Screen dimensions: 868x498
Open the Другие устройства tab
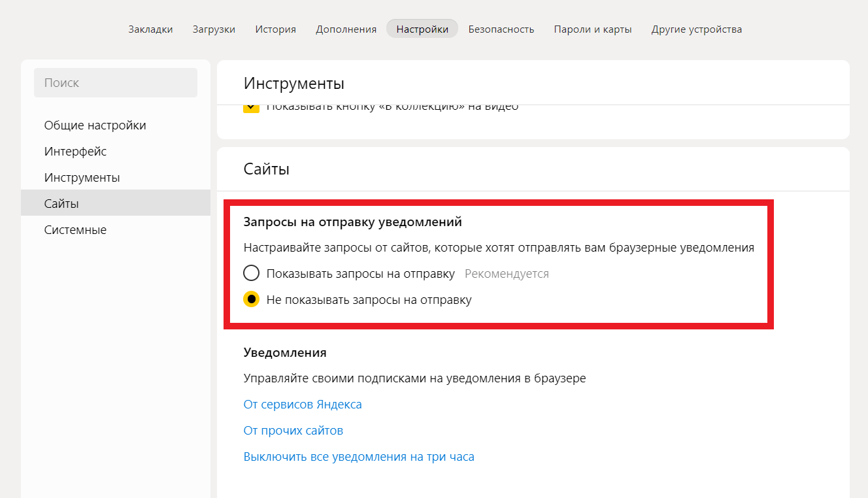[x=696, y=29]
